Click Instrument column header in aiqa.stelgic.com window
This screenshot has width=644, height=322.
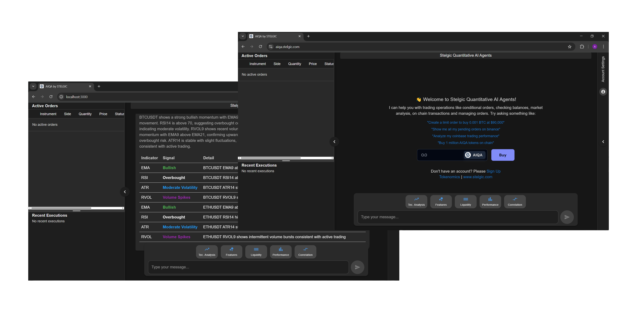pyautogui.click(x=257, y=64)
